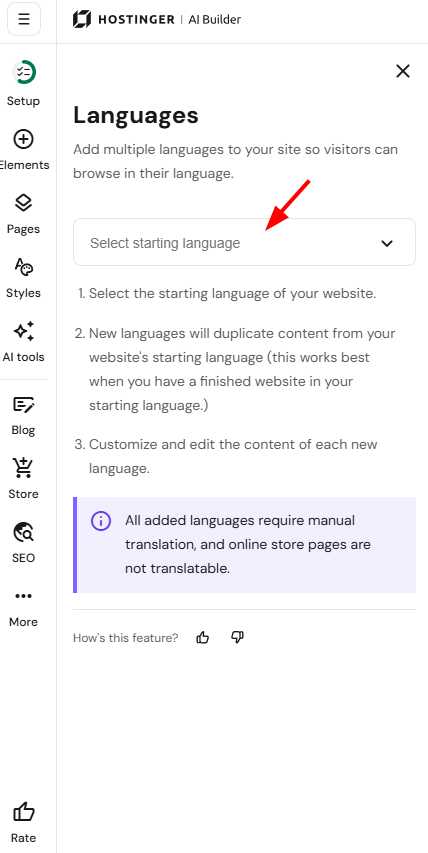Viewport: 428px width, 853px height.
Task: Open the Store cart icon
Action: (x=23, y=468)
